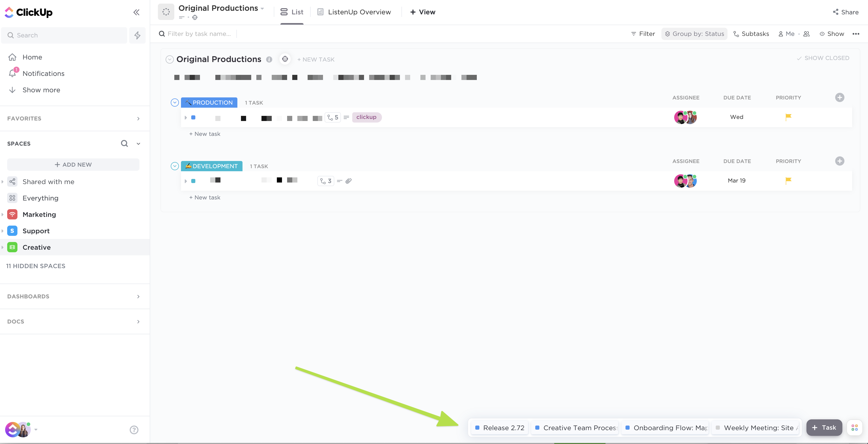The image size is (868, 444).
Task: Click the list info icon
Action: [x=269, y=59]
